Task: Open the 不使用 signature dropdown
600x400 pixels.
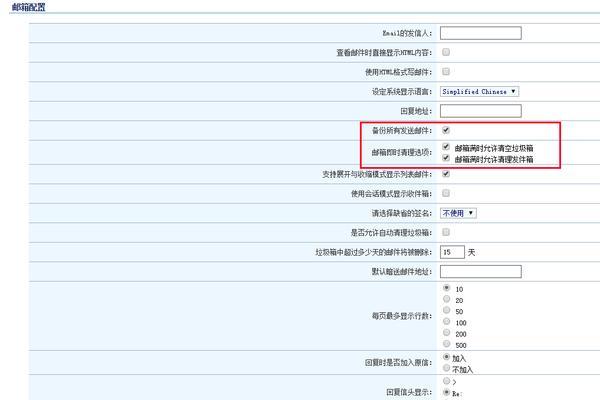Action: tap(458, 213)
